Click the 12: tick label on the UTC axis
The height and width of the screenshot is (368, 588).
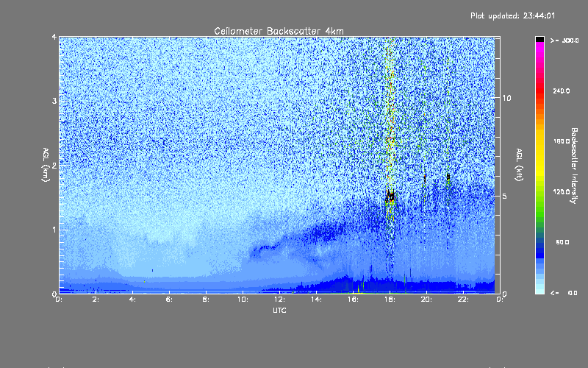click(x=279, y=300)
